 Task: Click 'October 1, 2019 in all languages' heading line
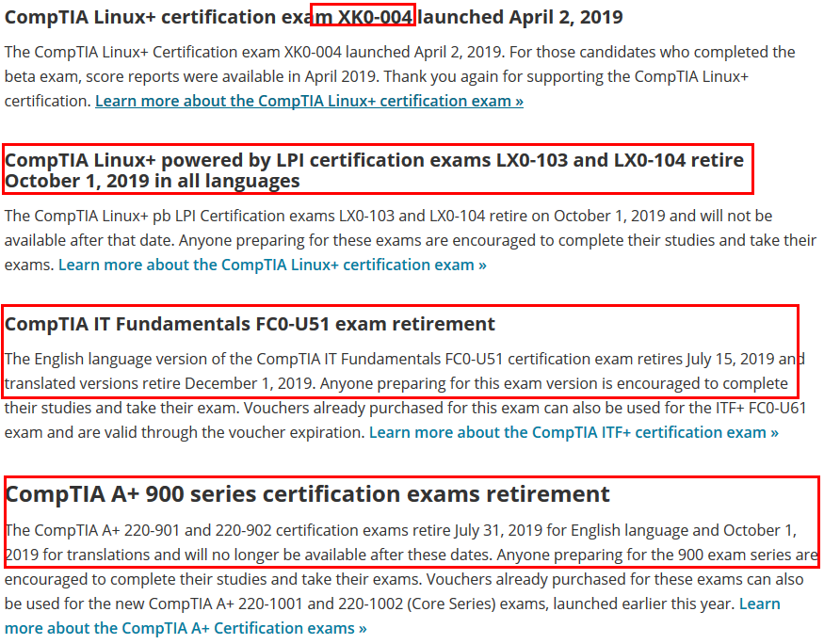(153, 181)
